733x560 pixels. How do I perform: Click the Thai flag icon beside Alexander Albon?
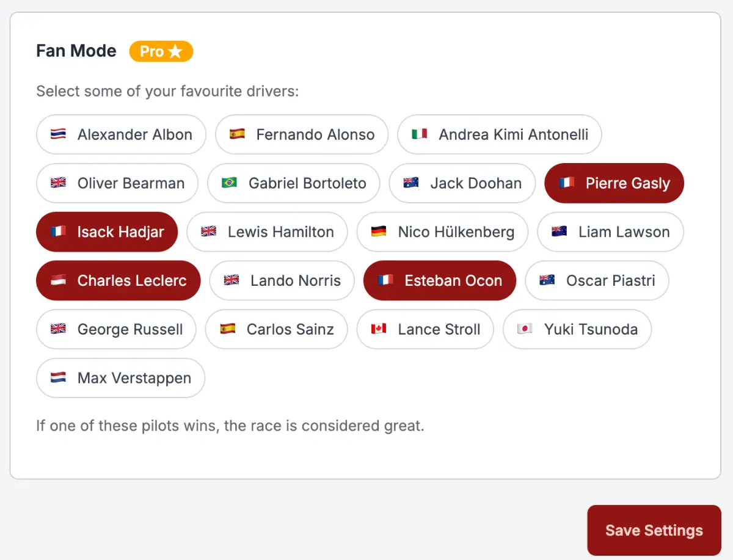coord(58,134)
